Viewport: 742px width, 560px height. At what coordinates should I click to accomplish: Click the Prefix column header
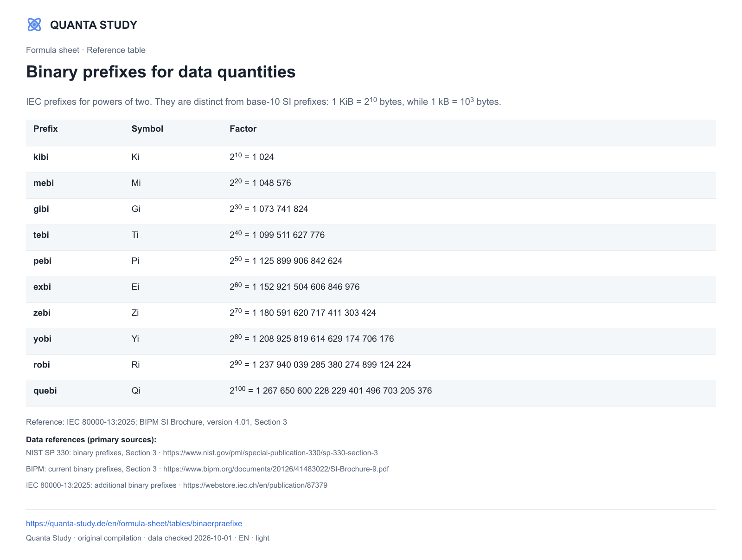(x=45, y=129)
